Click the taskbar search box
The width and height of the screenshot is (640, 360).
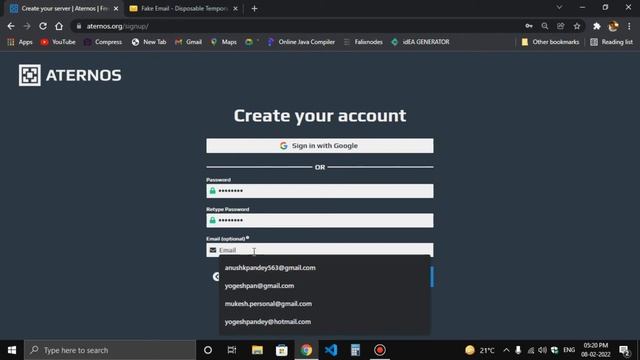pos(110,350)
